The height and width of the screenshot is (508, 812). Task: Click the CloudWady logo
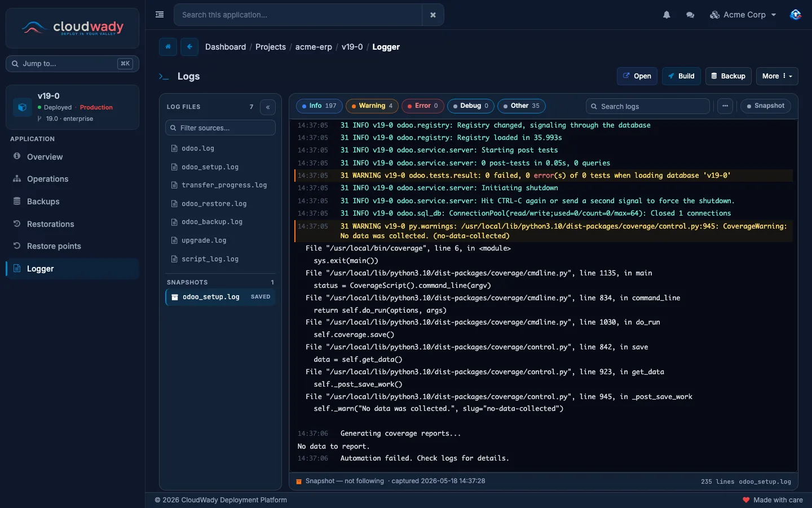pyautogui.click(x=72, y=28)
